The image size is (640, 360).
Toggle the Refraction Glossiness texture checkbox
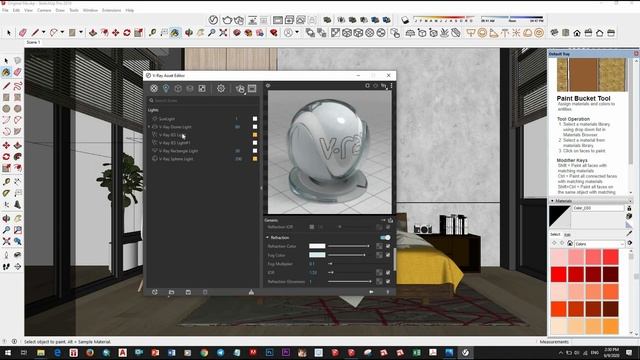point(388,282)
